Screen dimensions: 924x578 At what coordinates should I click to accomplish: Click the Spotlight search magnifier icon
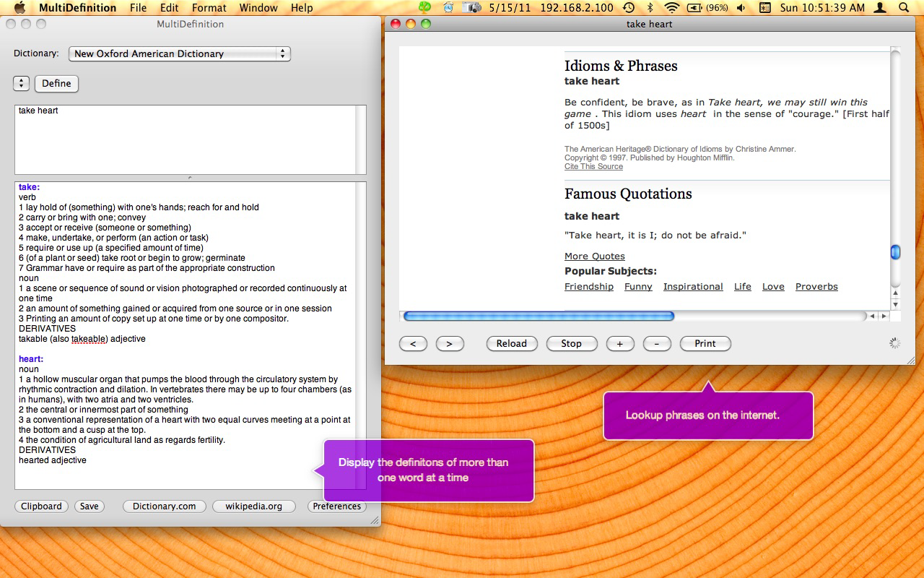pyautogui.click(x=904, y=8)
